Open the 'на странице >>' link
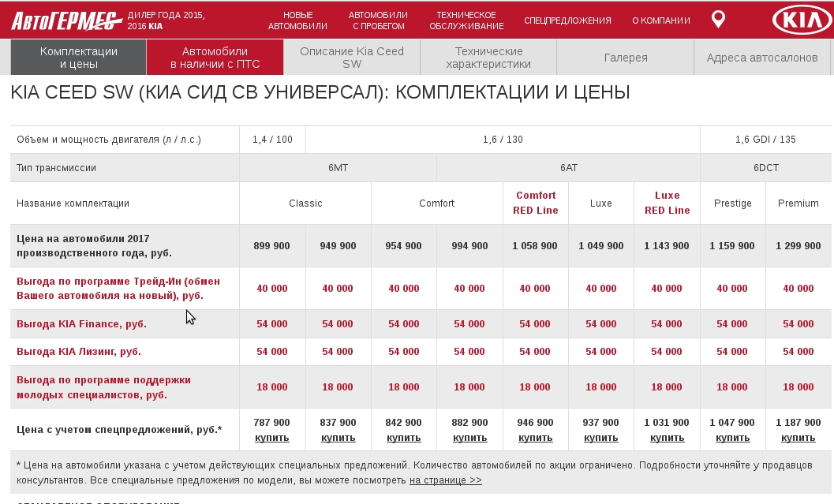This screenshot has height=504, width=834. (446, 480)
